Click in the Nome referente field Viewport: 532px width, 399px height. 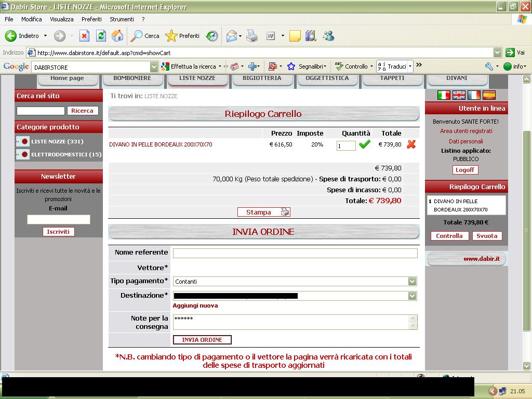(x=295, y=253)
